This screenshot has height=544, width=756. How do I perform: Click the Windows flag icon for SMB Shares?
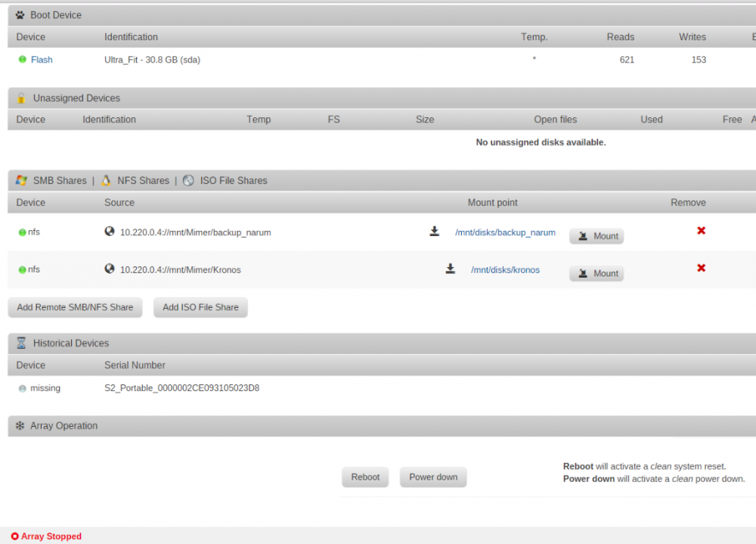pyautogui.click(x=21, y=181)
